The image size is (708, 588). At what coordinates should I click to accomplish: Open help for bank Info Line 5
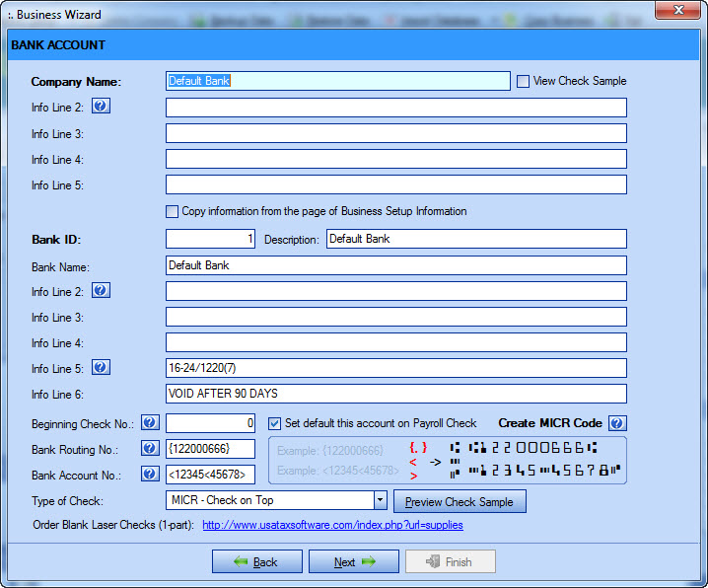point(101,368)
